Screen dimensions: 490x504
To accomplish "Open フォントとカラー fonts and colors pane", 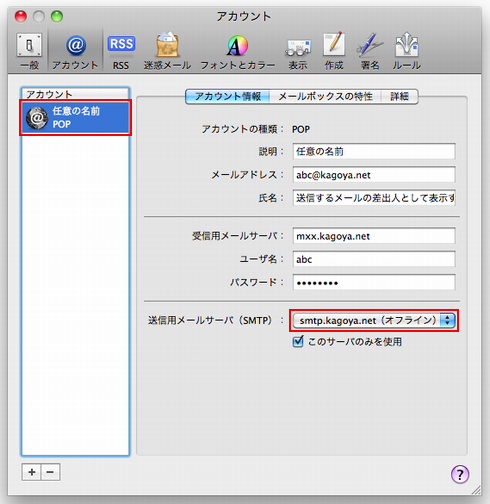I will tap(238, 51).
